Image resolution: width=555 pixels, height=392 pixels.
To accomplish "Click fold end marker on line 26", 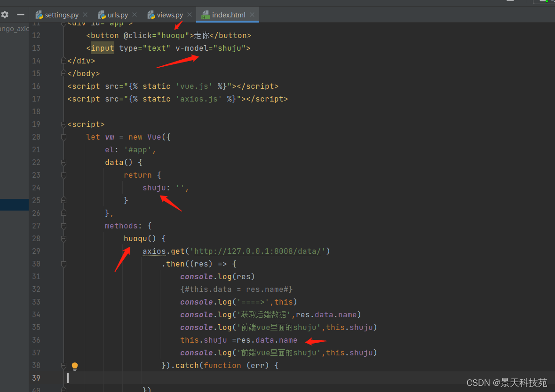I will pyautogui.click(x=63, y=213).
